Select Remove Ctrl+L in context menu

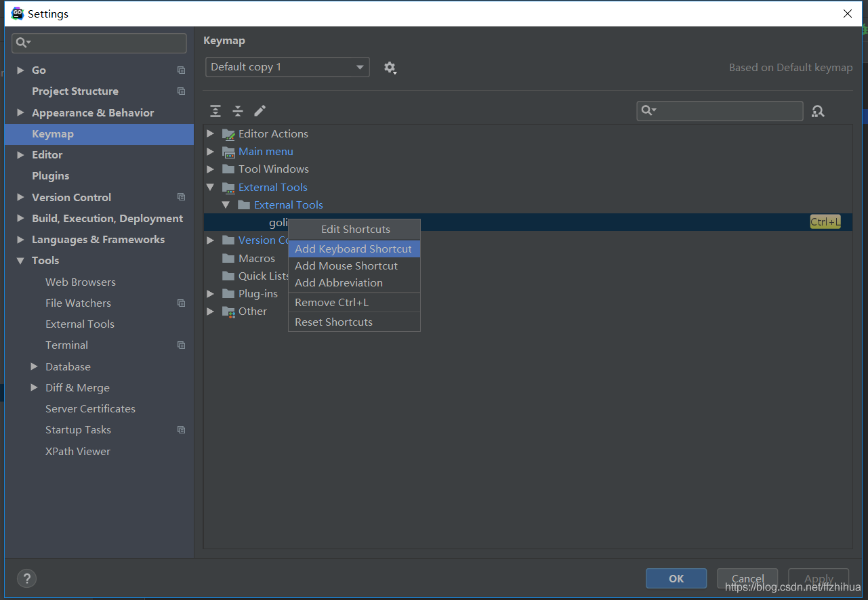(x=331, y=303)
